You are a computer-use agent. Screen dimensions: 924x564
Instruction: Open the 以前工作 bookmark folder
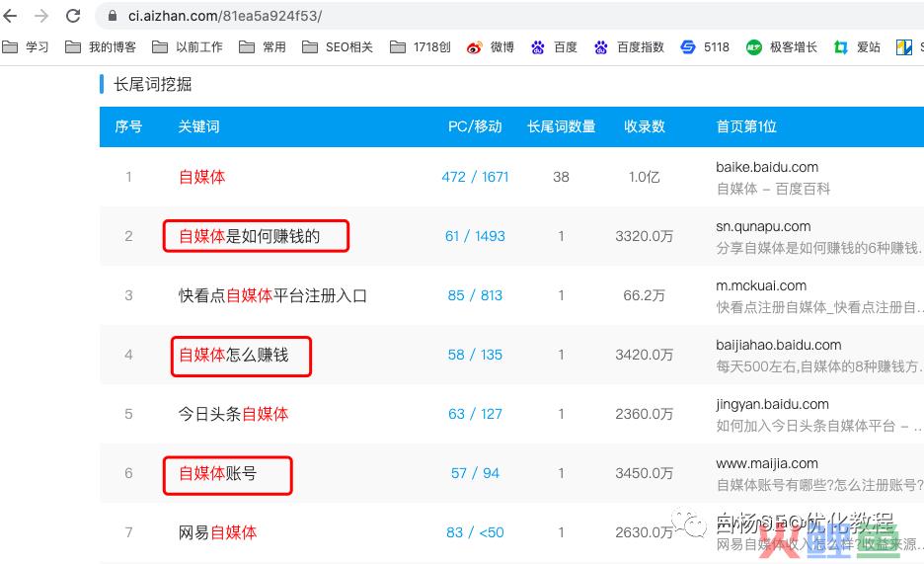click(x=188, y=47)
